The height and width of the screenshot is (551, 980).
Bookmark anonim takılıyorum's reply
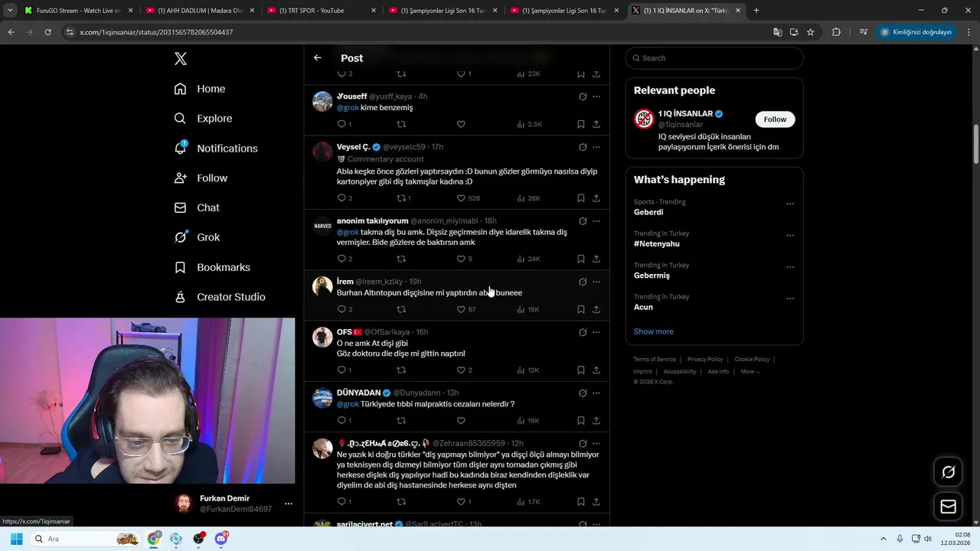[x=580, y=259]
